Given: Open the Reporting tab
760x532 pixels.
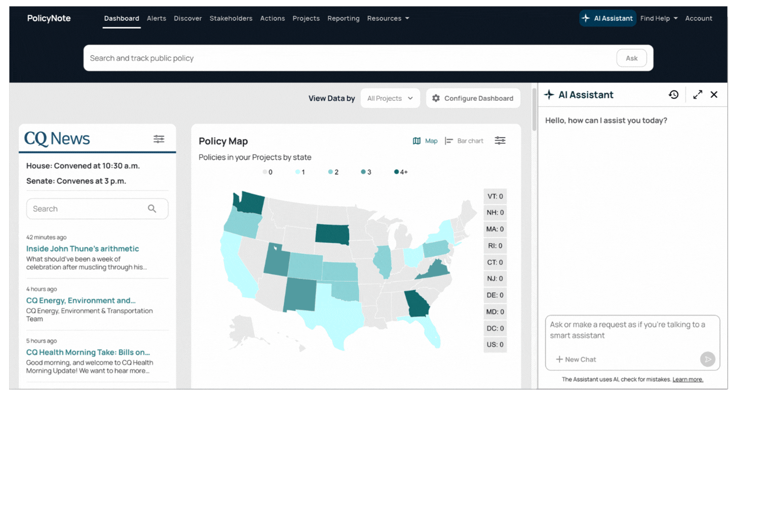Looking at the screenshot, I should 344,18.
